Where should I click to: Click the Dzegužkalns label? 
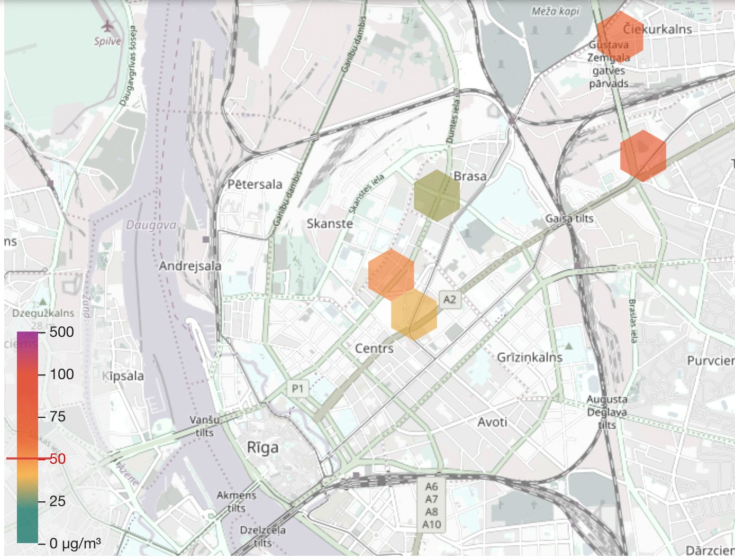pyautogui.click(x=43, y=313)
